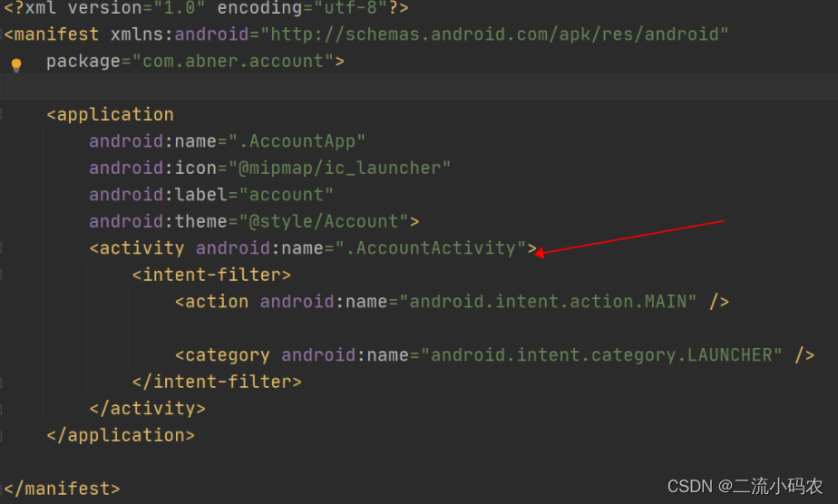The width and height of the screenshot is (838, 504).
Task: Collapse the application tag fold marker
Action: [2, 113]
